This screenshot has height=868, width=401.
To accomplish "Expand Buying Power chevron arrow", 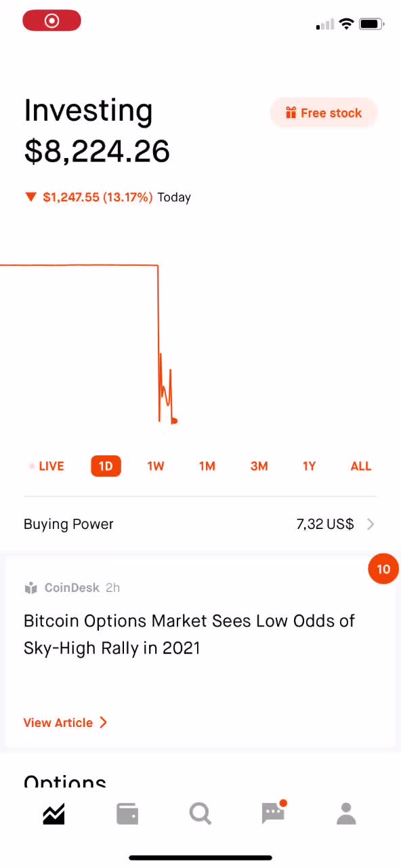I will pos(371,524).
